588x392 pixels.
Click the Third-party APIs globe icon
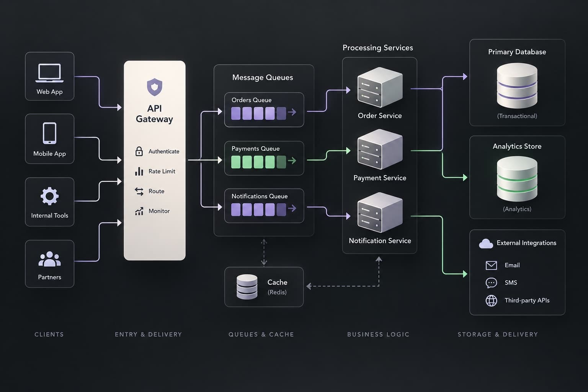point(491,301)
